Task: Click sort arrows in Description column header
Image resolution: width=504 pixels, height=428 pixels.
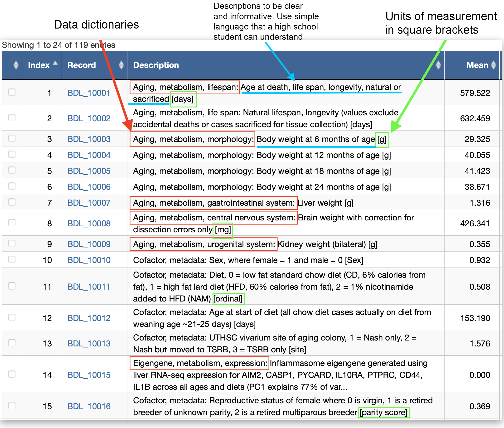Action: (x=438, y=65)
